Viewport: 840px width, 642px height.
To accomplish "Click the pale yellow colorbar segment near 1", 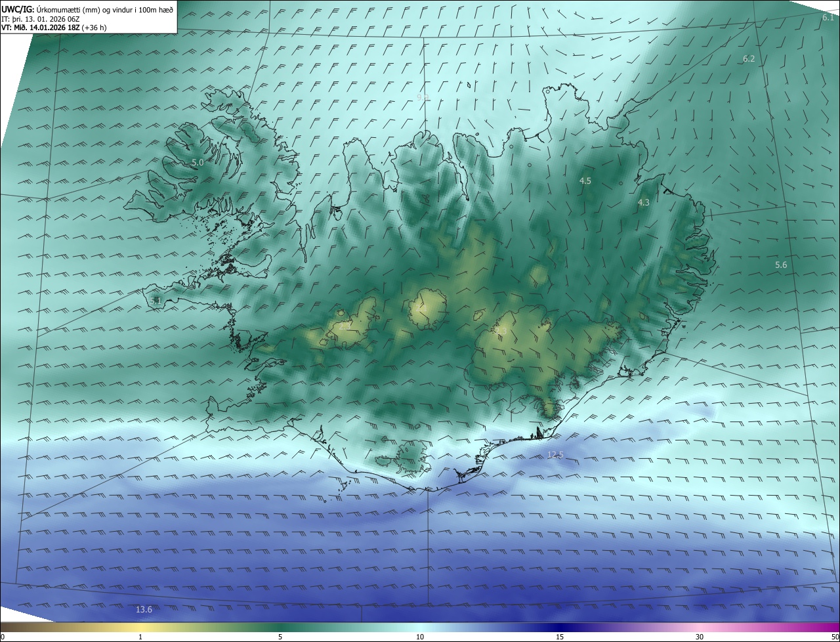I will [x=140, y=627].
